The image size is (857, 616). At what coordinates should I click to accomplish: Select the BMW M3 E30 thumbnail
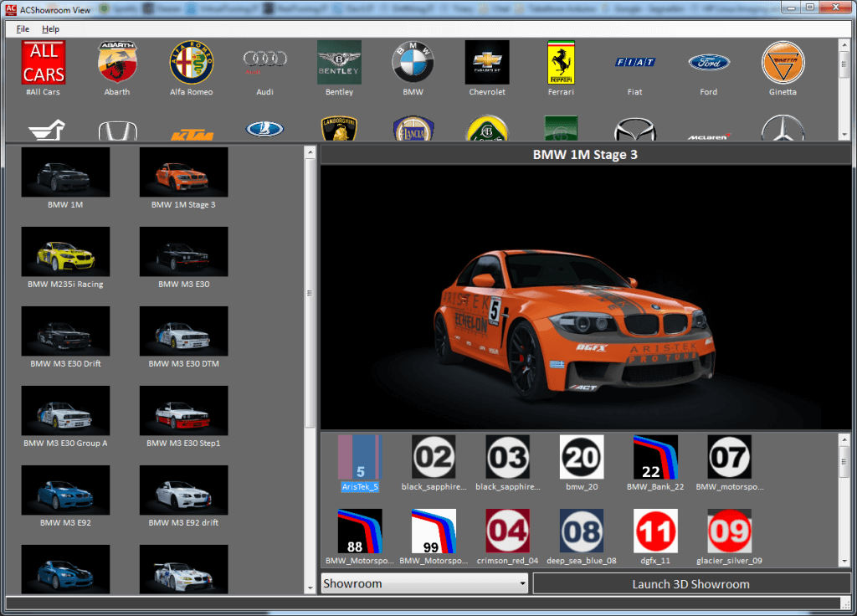[183, 251]
